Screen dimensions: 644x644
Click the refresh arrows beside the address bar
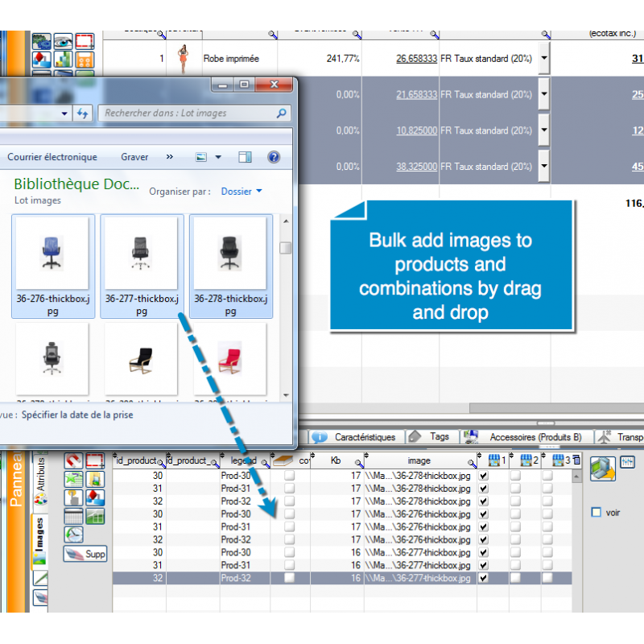(x=82, y=114)
